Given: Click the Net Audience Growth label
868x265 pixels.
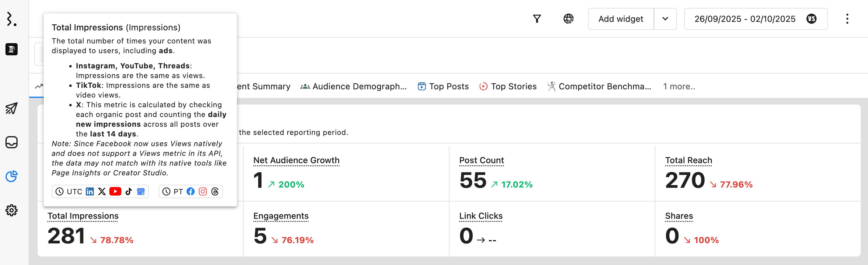Looking at the screenshot, I should pos(296,160).
